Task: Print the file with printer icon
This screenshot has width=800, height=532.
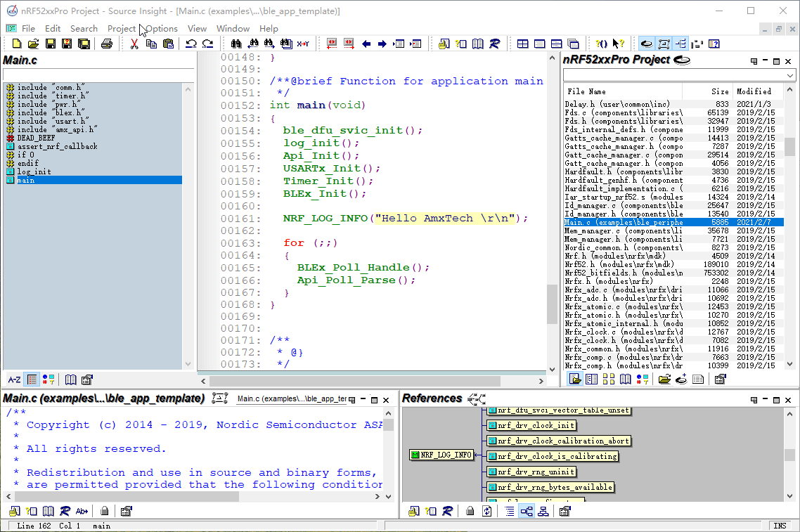Action: point(107,44)
